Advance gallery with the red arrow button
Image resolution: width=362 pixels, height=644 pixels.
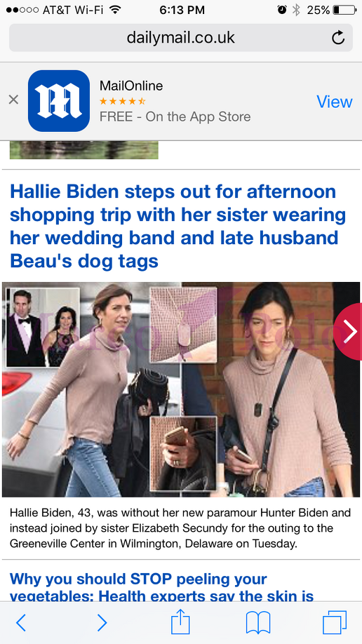(x=348, y=331)
